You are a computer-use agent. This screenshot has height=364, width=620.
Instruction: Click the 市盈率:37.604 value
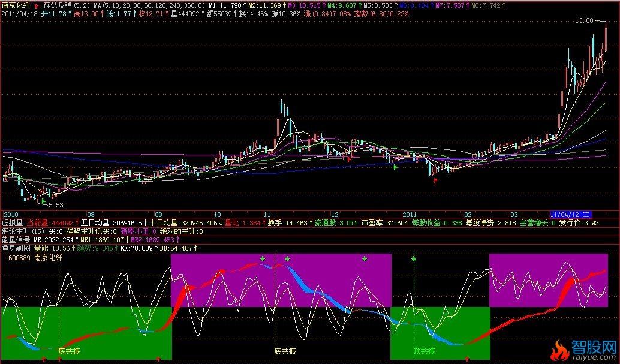point(384,223)
